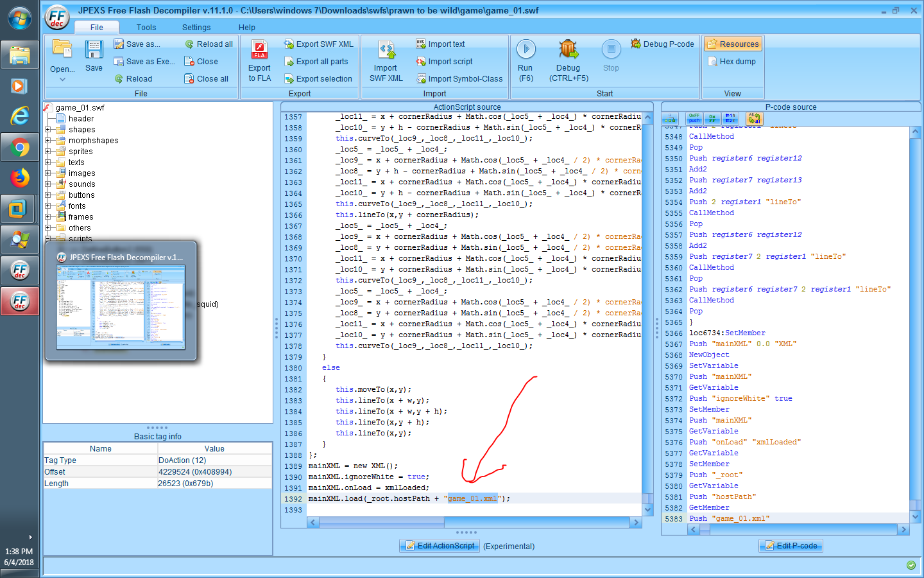Toggle the orange AB resolve constants icon
The height and width of the screenshot is (578, 924).
pos(754,119)
